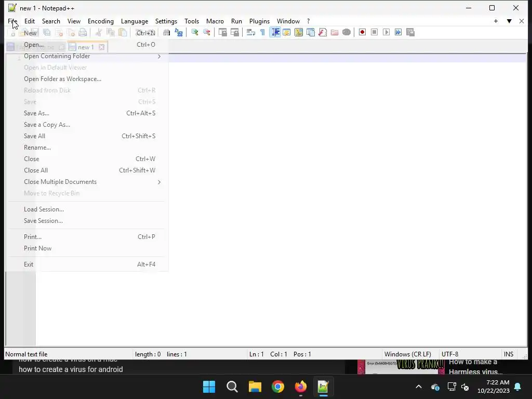Open the File menu
532x399 pixels.
[x=12, y=21]
